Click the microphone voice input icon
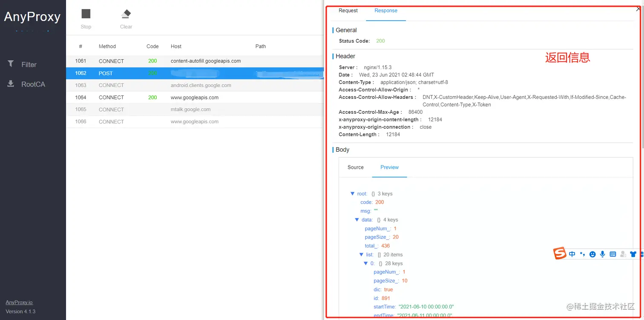The width and height of the screenshot is (644, 320). 603,254
